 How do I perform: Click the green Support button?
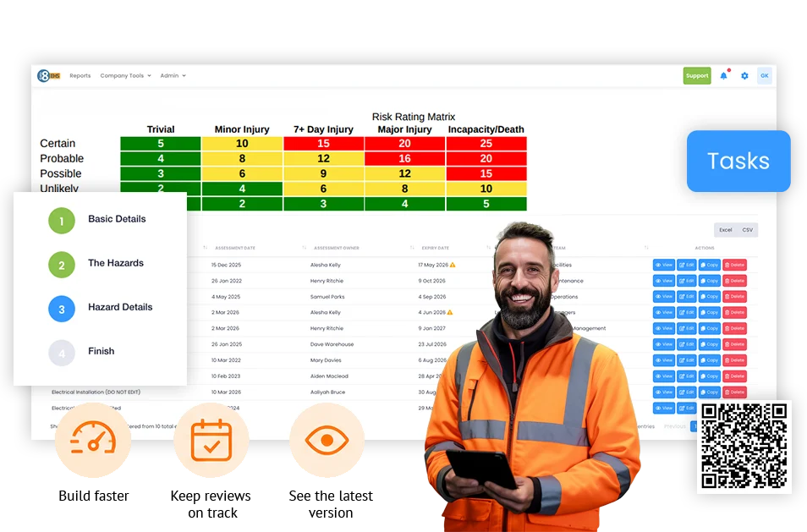[x=697, y=75]
